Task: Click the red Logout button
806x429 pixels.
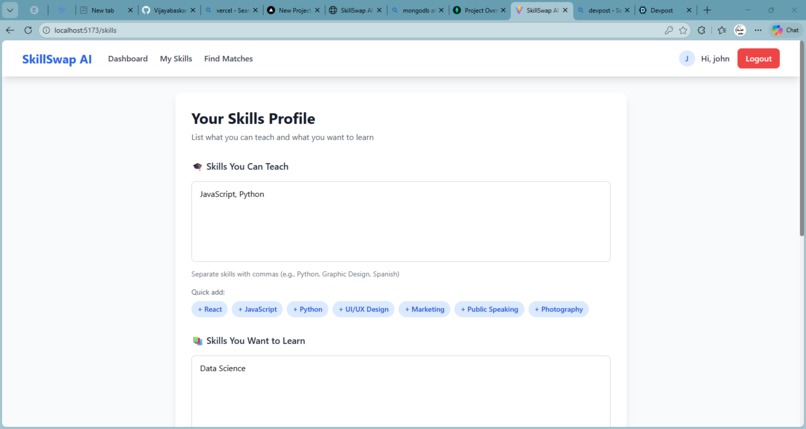Action: pyautogui.click(x=758, y=59)
